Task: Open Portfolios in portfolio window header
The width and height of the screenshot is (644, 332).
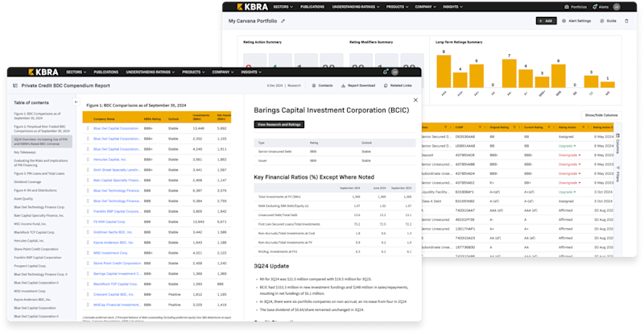Action: pos(575,6)
